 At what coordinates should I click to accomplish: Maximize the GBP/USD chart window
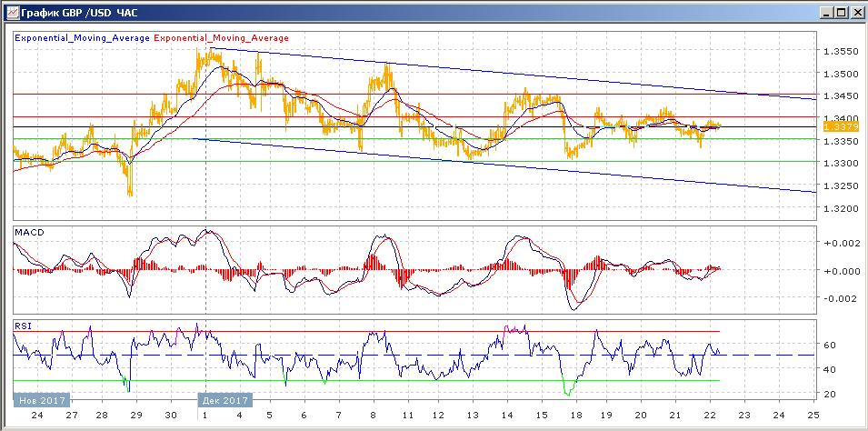pyautogui.click(x=841, y=12)
